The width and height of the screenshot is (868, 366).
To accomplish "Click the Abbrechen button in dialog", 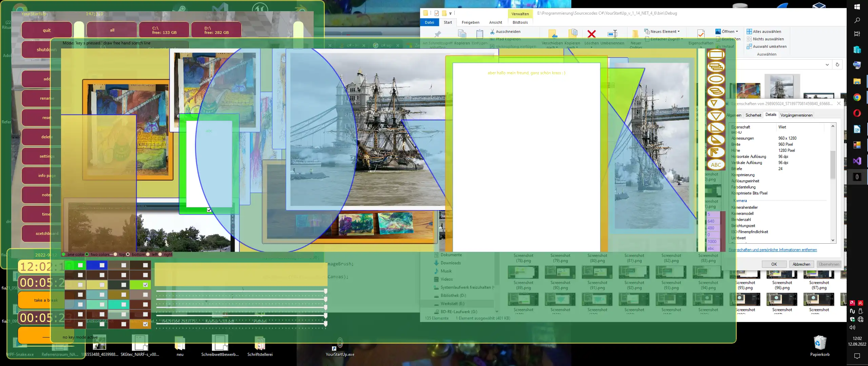I will click(801, 264).
